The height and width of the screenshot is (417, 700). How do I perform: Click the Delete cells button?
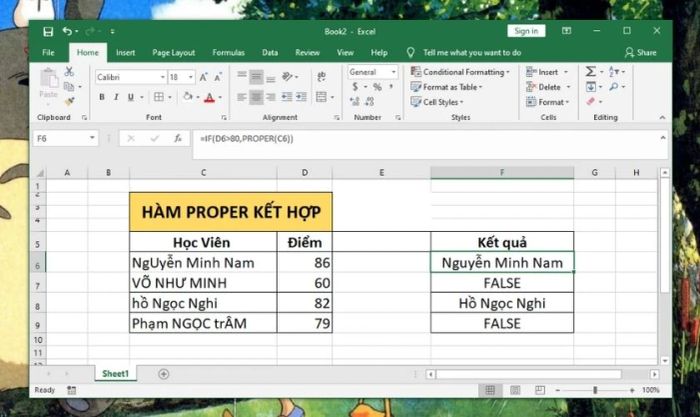[x=548, y=87]
